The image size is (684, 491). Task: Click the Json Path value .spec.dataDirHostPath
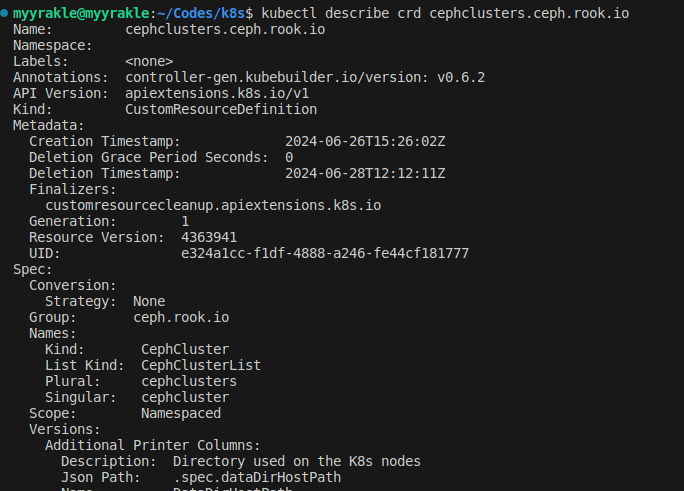(257, 477)
